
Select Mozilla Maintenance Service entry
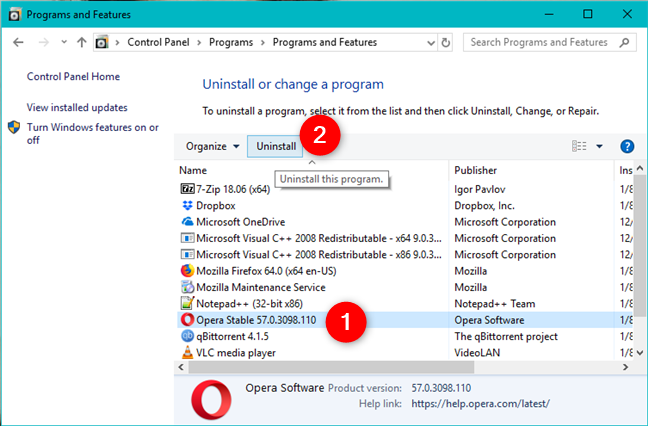405,287
